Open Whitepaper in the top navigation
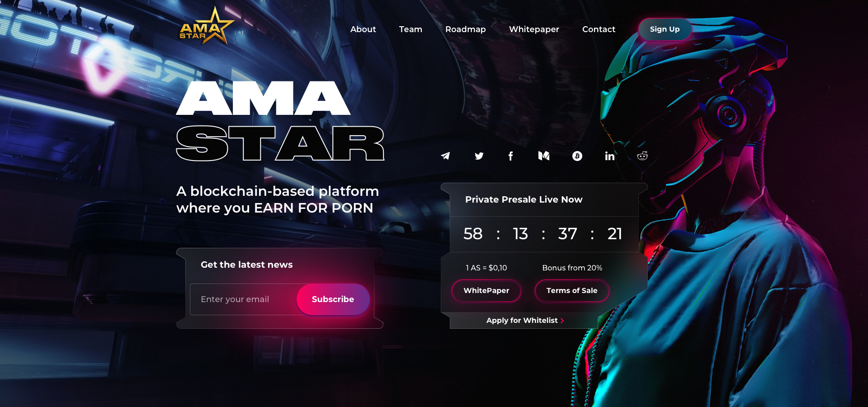Screen dimensions: 868x407 534,29
